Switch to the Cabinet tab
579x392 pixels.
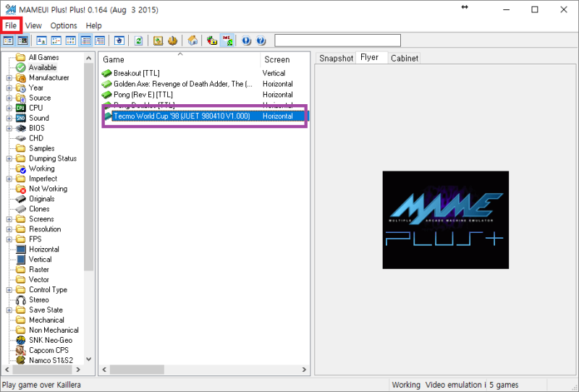click(405, 59)
